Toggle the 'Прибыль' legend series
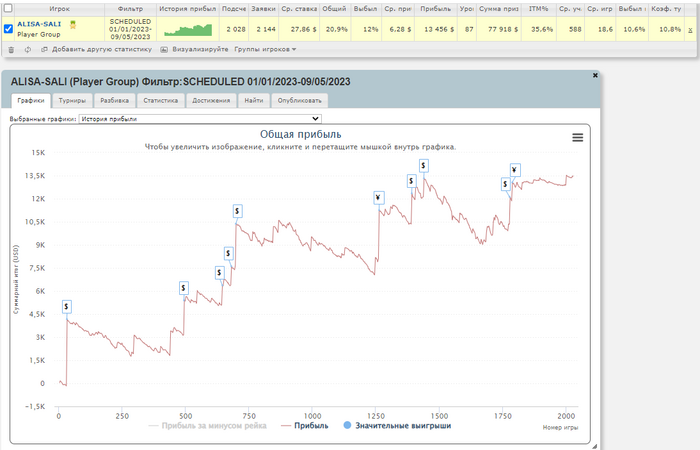The width and height of the screenshot is (700, 450). click(304, 426)
